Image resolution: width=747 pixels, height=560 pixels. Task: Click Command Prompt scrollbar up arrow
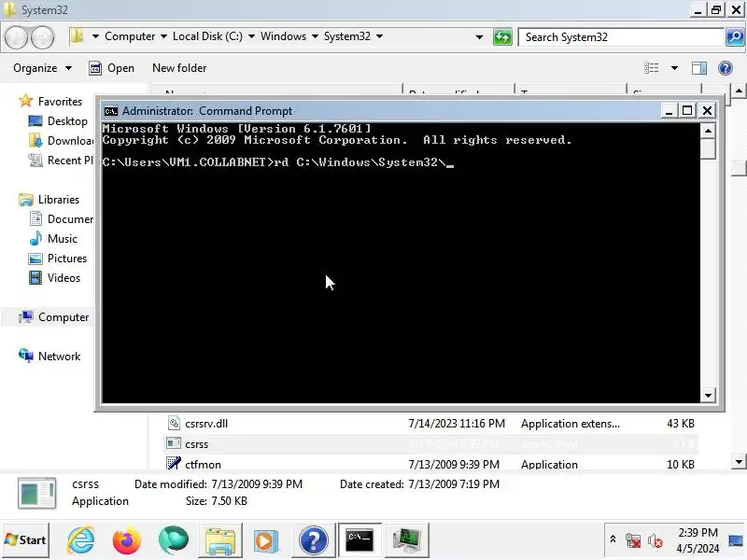708,131
